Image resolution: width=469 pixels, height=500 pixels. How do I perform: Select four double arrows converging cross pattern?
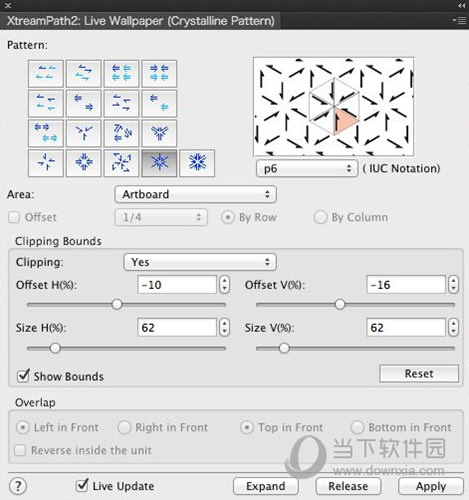click(x=83, y=163)
